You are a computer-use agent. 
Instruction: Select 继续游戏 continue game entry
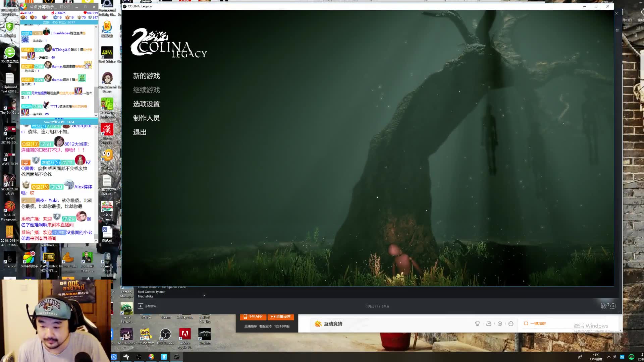[x=146, y=90]
